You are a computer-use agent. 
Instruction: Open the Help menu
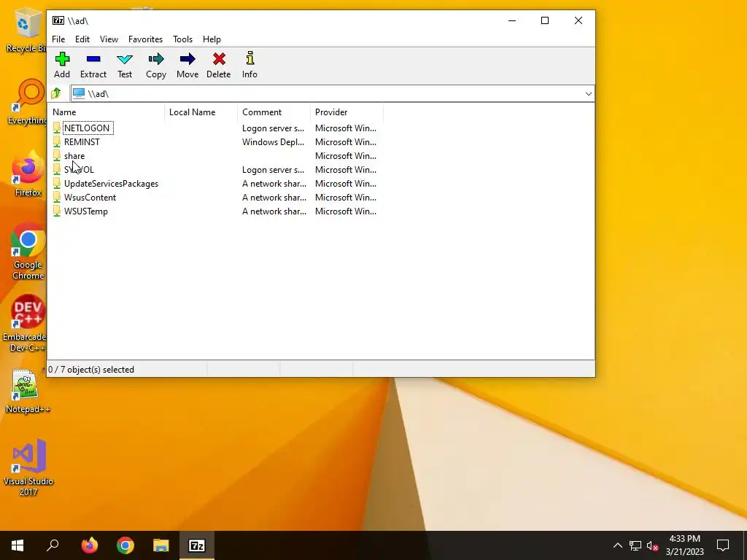(212, 39)
